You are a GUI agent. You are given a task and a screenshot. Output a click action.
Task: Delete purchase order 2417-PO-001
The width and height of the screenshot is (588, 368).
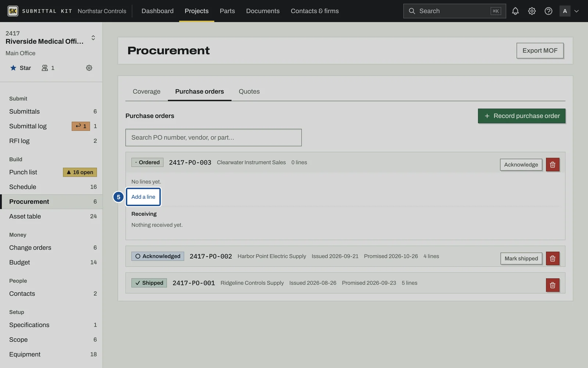tap(552, 285)
